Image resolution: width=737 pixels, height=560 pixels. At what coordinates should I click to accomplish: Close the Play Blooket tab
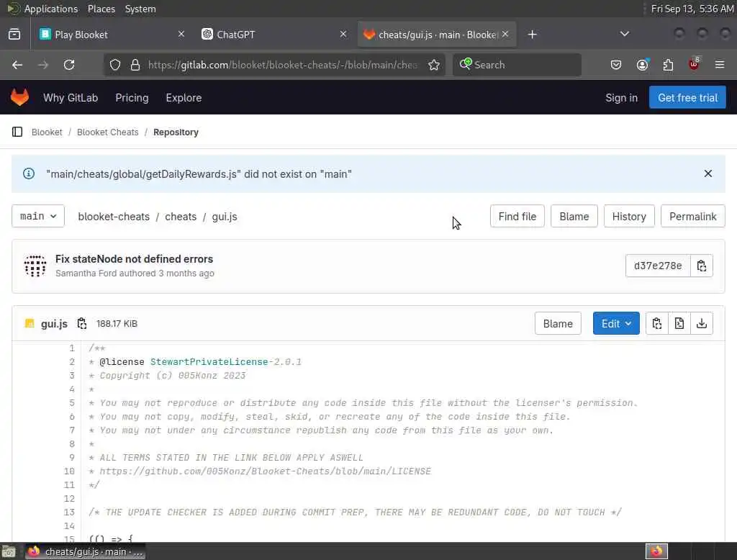pyautogui.click(x=181, y=34)
